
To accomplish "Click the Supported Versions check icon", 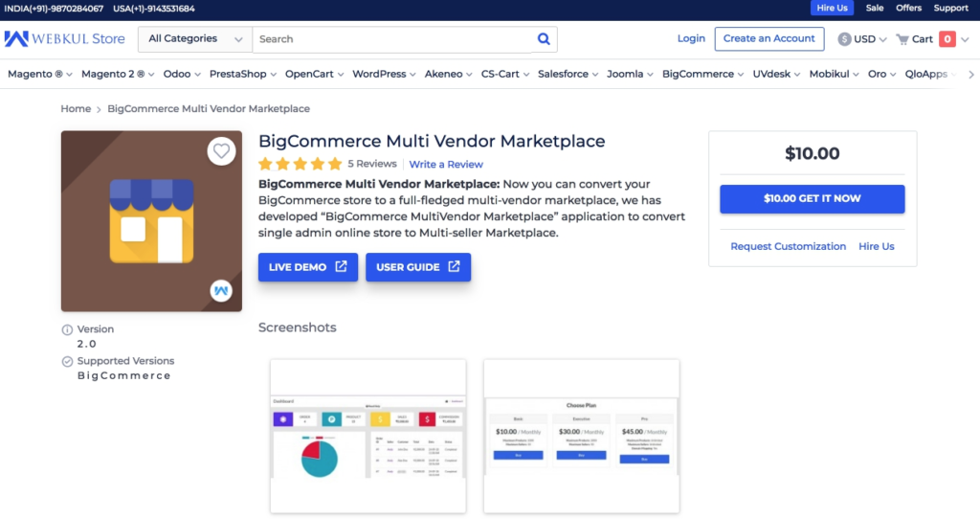I will tap(67, 361).
